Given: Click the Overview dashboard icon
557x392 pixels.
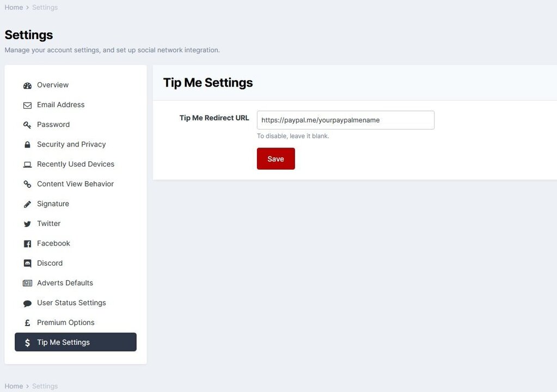Looking at the screenshot, I should 27,85.
